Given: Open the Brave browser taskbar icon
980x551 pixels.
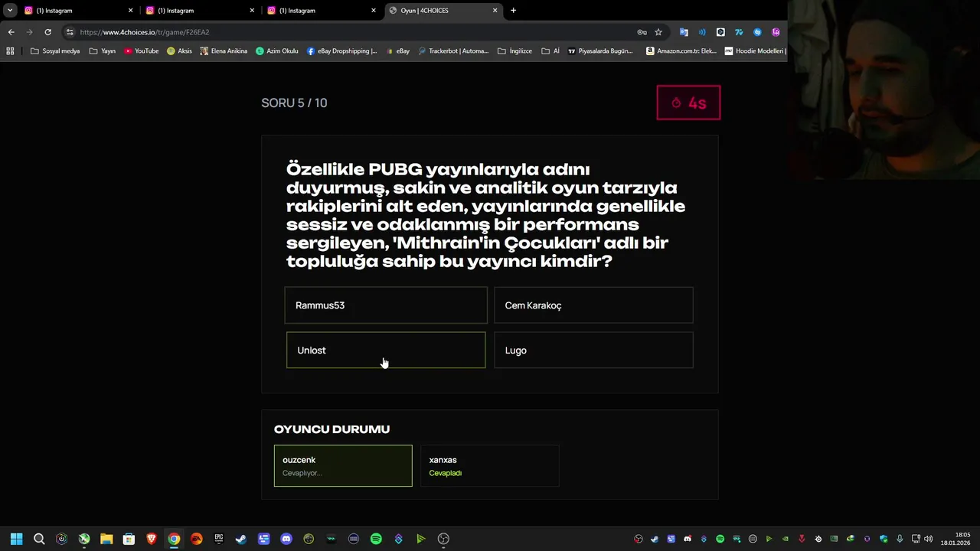Looking at the screenshot, I should [152, 539].
